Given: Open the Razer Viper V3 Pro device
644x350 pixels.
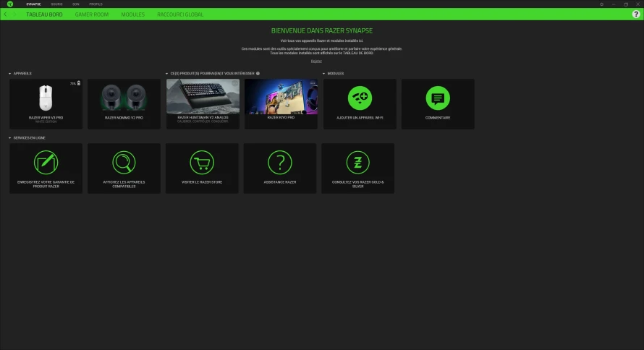Looking at the screenshot, I should click(46, 104).
